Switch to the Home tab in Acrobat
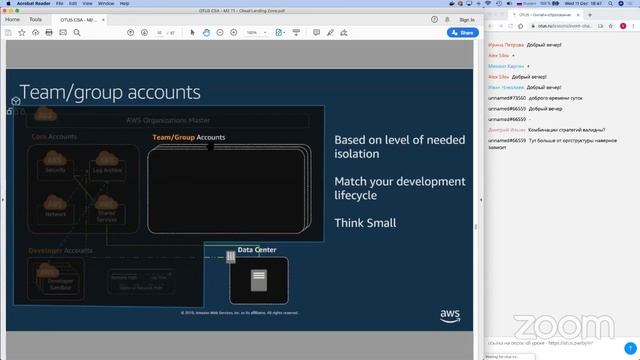 point(12,20)
